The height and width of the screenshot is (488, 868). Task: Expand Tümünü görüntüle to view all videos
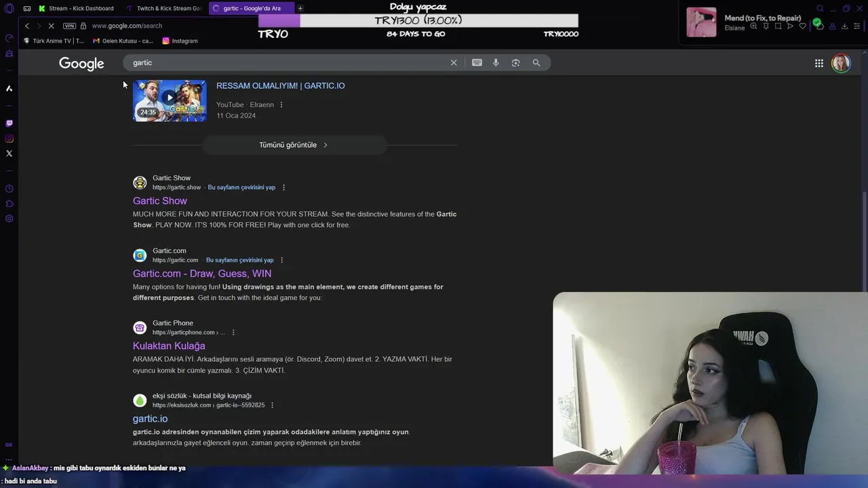[x=294, y=145]
